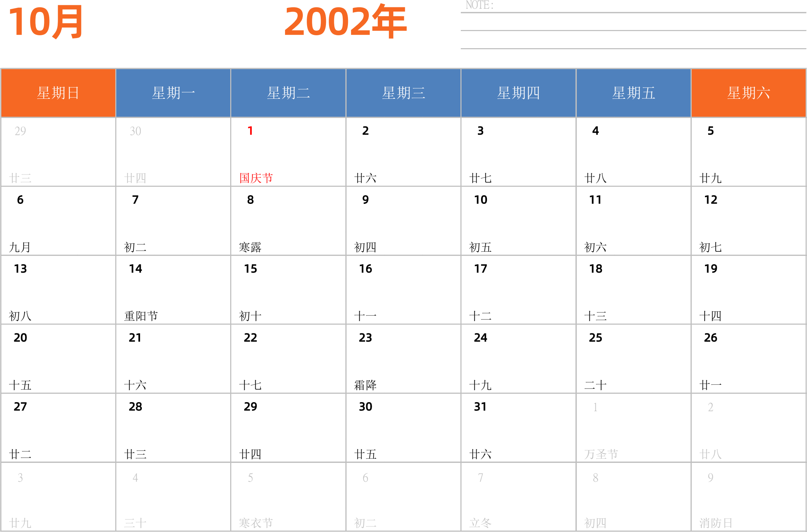807x532 pixels.
Task: Click date number 25
Action: 596,338
